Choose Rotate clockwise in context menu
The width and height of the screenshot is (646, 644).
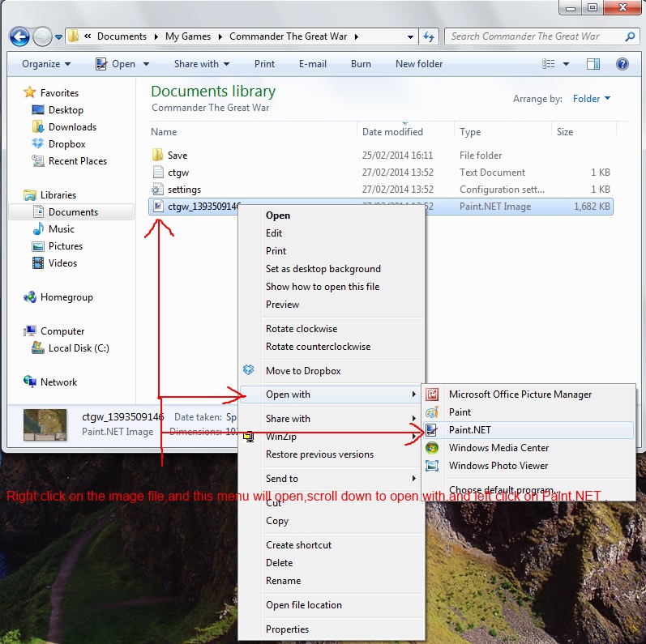coord(302,329)
